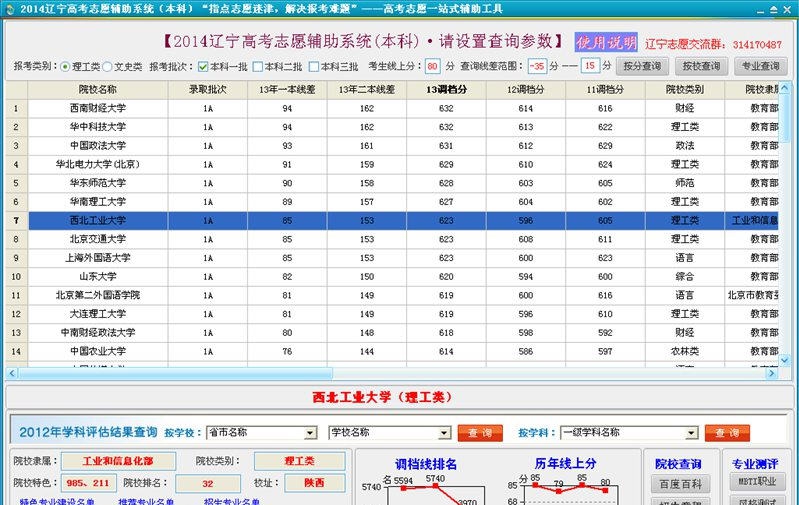Click the horizontal scrollbar thumb under table
799x505 pixels.
(x=175, y=374)
